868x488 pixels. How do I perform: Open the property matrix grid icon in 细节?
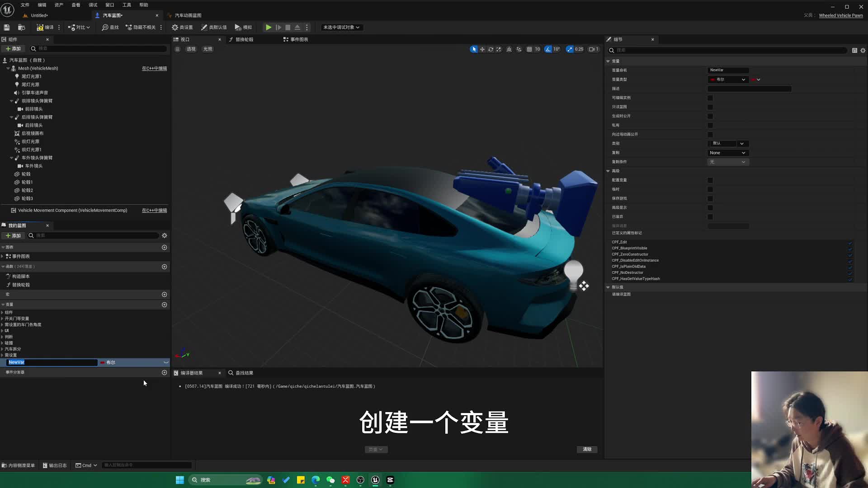(854, 51)
